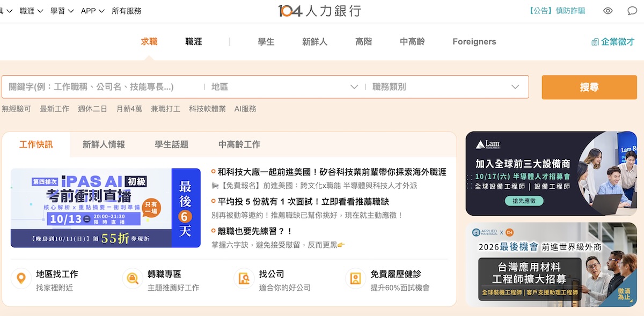Select the 月薪4萬 quick filter
The image size is (644, 316).
click(x=129, y=109)
